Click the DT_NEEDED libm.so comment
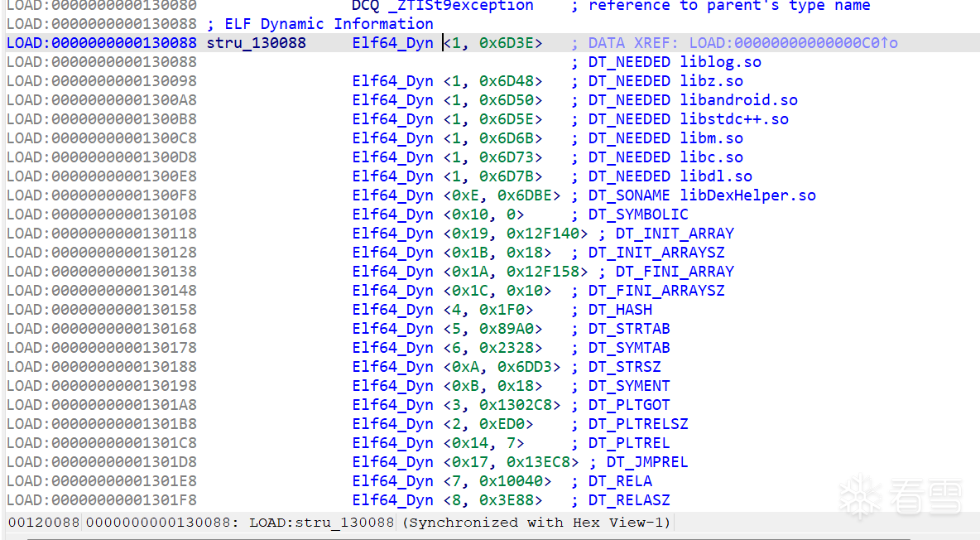 coord(665,138)
